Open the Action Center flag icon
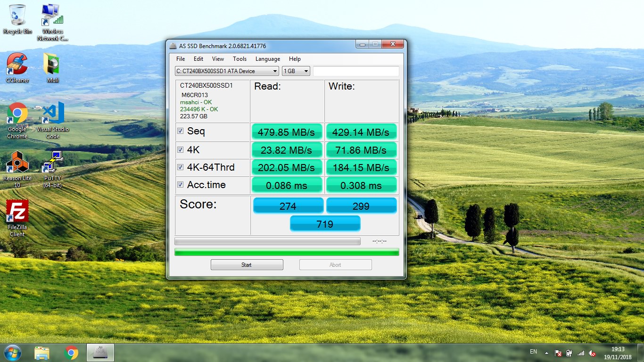 [x=558, y=353]
